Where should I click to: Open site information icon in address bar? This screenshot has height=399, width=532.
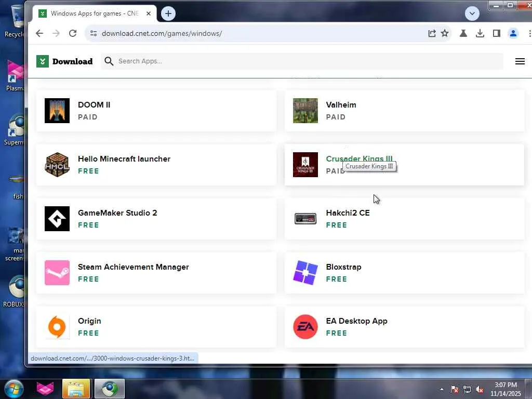[x=94, y=33]
